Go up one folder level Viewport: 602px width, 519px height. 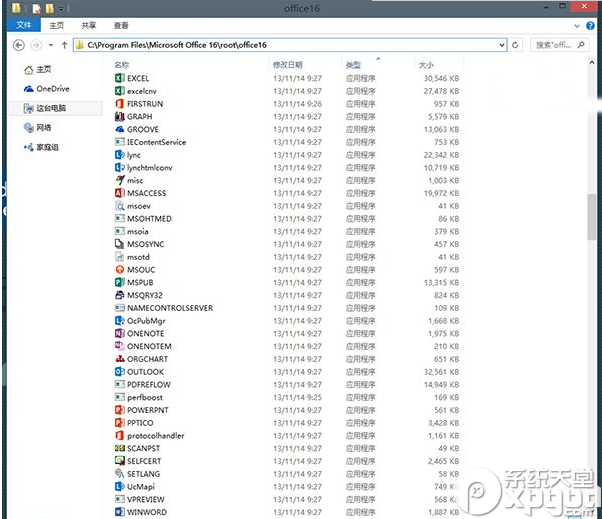tap(64, 45)
